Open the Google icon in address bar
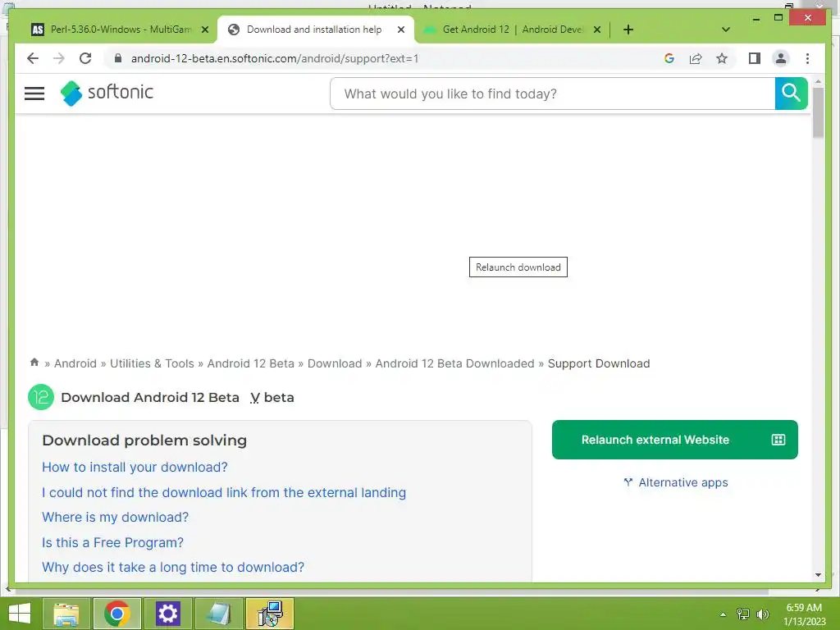Image resolution: width=840 pixels, height=630 pixels. (x=669, y=58)
